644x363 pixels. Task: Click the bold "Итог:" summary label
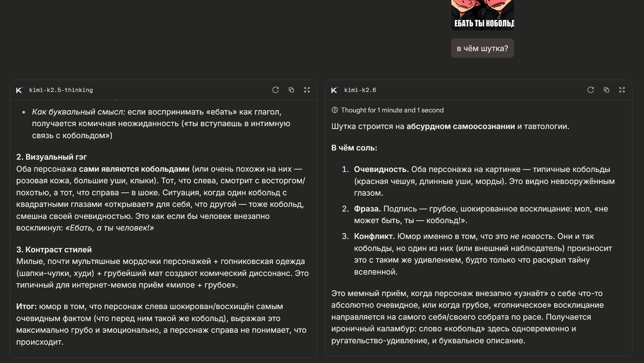(26, 306)
